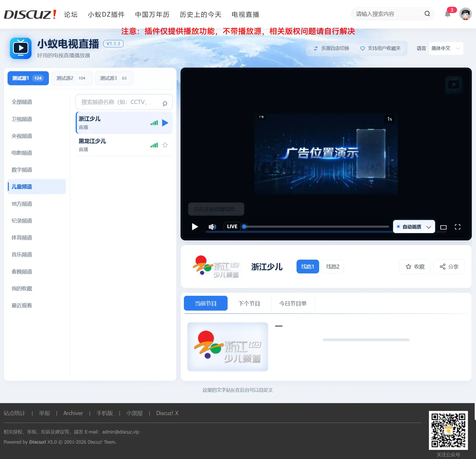476x459 pixels.
Task: Click the Discuz! X footer link
Action: click(167, 413)
